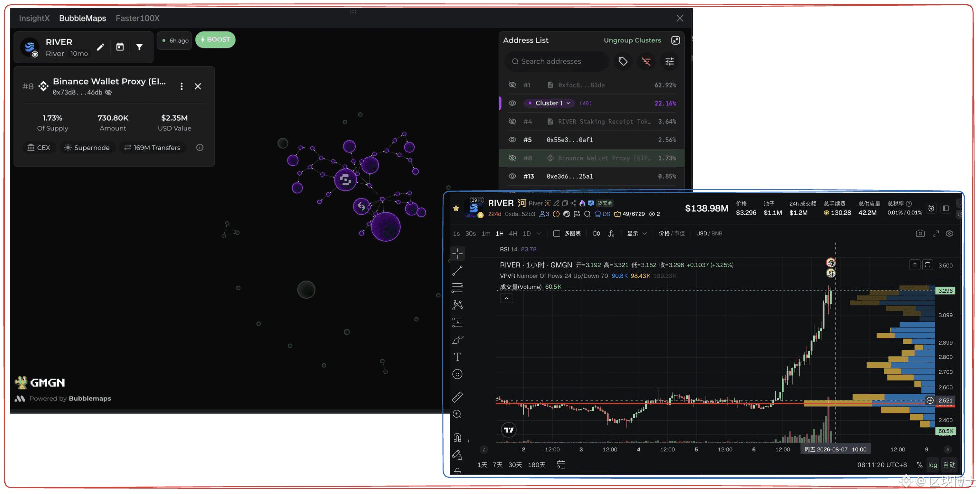Open the Binance Wallet Proxy card's three-dot menu
Screen dimensions: 980x494
coord(181,86)
